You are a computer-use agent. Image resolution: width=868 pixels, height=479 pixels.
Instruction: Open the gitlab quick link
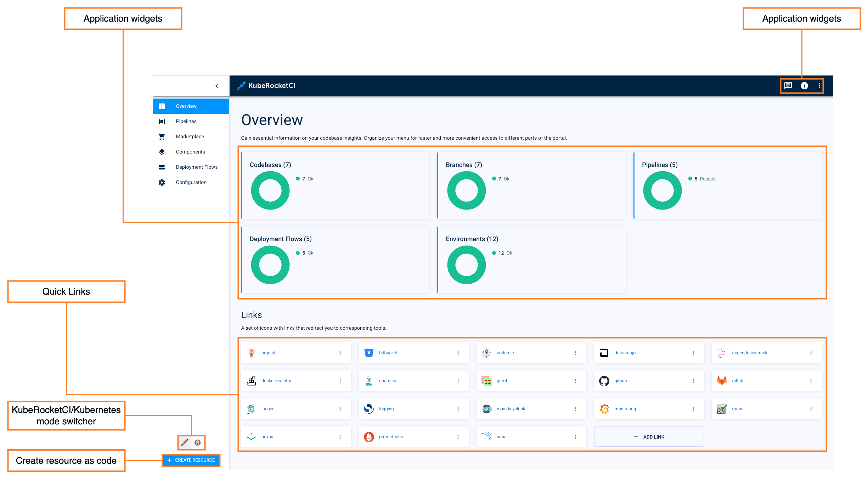(x=738, y=380)
